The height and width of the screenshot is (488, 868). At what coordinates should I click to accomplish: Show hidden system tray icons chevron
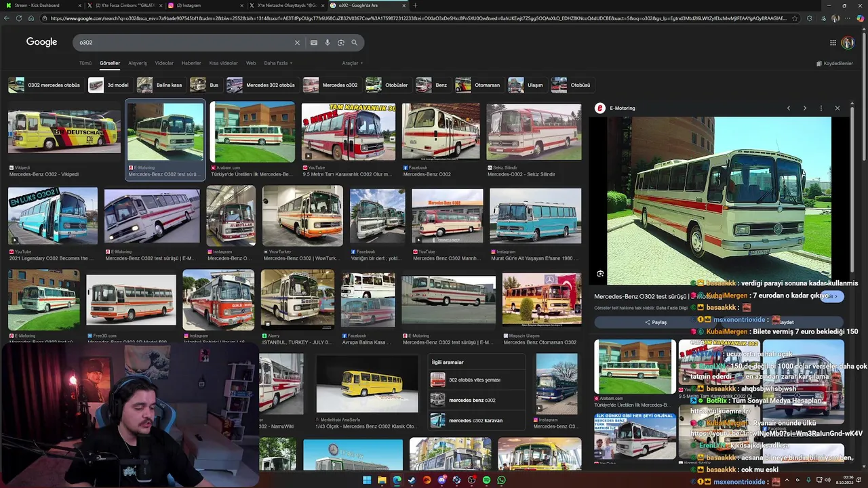(787, 480)
